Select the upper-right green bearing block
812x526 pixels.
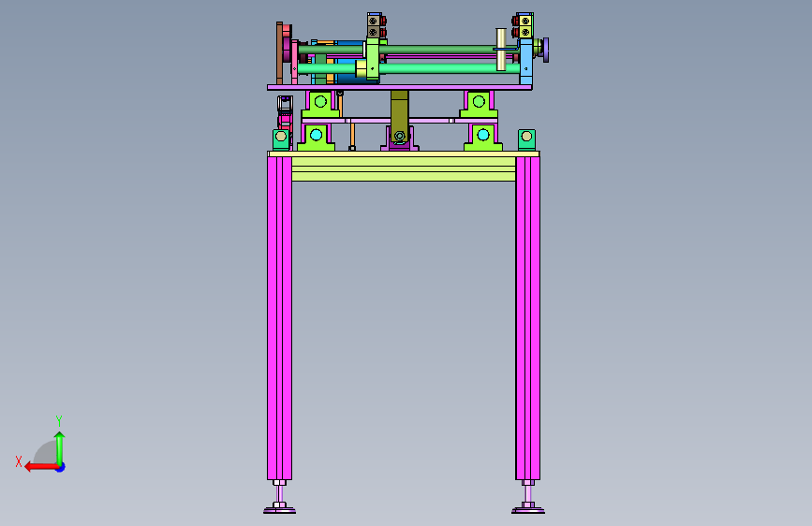[479, 105]
